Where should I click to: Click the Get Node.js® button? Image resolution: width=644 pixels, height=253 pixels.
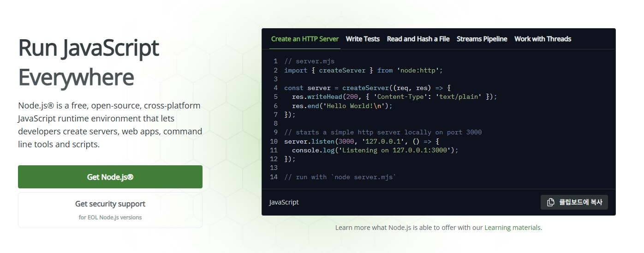110,177
